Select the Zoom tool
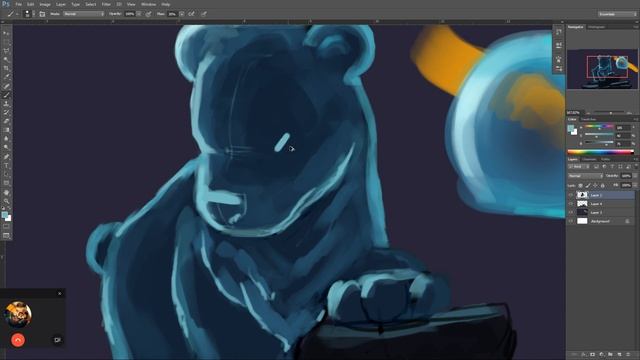 coord(6,201)
